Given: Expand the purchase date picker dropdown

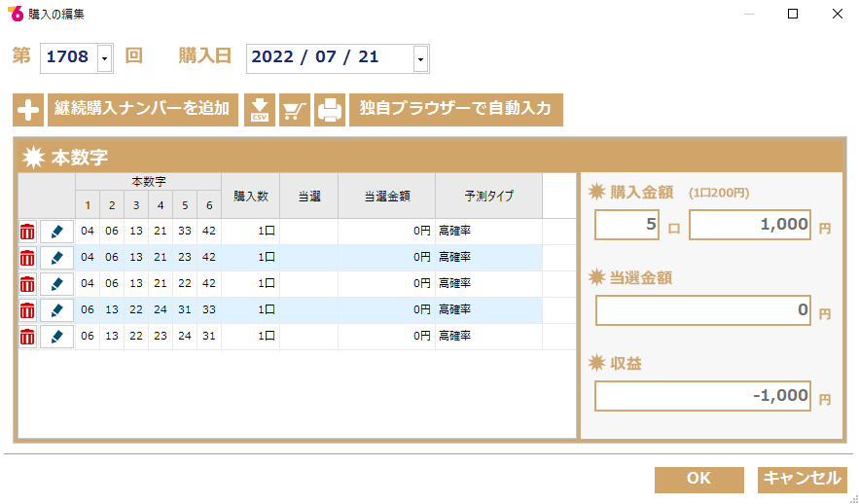Looking at the screenshot, I should tap(420, 58).
